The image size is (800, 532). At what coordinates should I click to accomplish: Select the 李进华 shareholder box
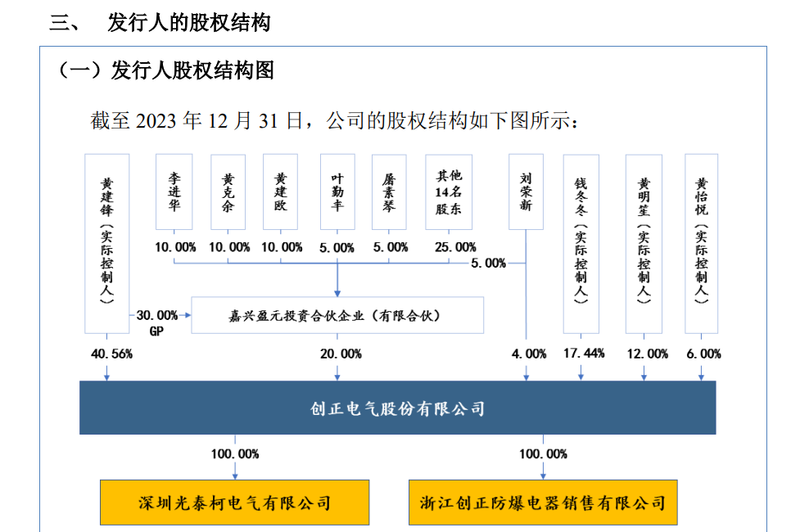click(174, 192)
